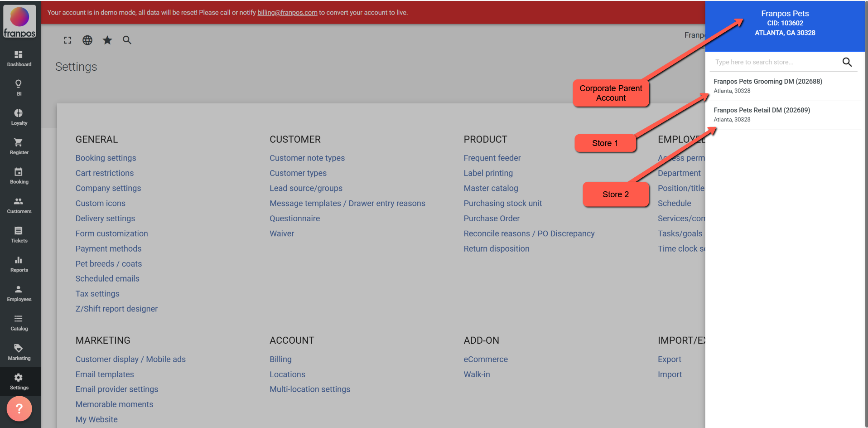
Task: Open Purchase Order link
Action: point(492,219)
